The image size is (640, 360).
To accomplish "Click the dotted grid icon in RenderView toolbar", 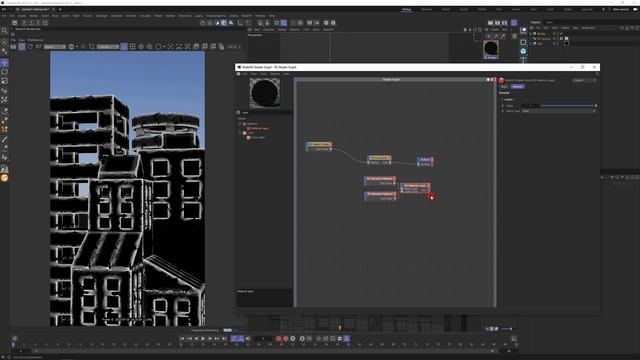I will [x=133, y=47].
